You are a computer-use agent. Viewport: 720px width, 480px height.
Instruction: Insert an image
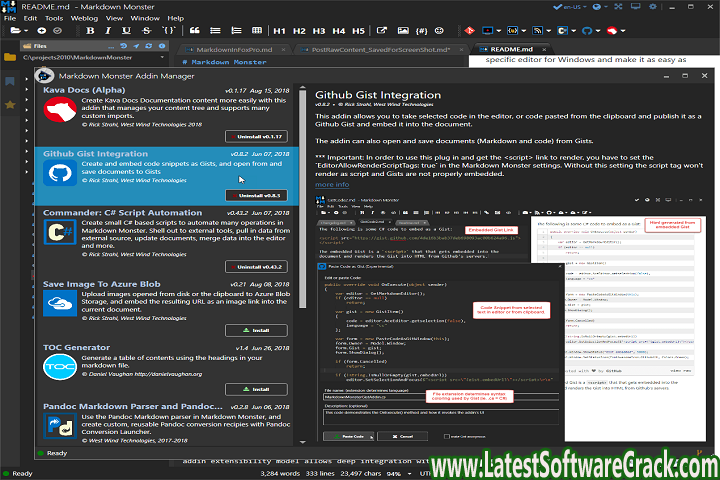click(403, 31)
